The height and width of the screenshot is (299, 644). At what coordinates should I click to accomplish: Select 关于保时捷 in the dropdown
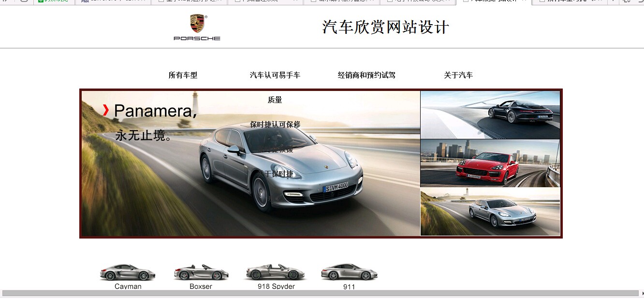coord(275,174)
